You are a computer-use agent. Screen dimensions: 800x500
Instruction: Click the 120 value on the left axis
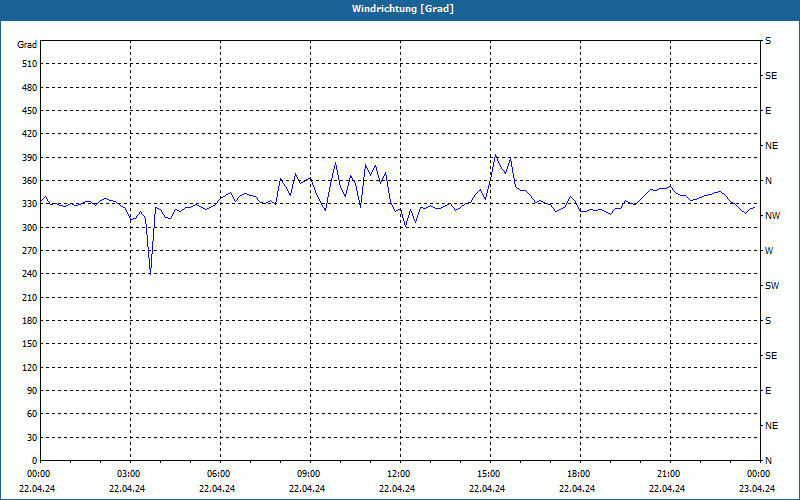30,367
